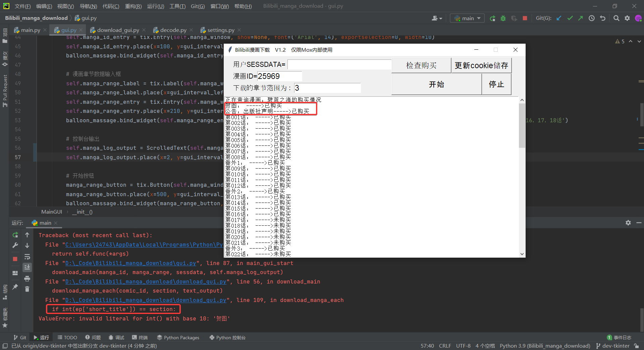Commit changes via the green checkmark
This screenshot has height=350, width=644.
pos(570,18)
